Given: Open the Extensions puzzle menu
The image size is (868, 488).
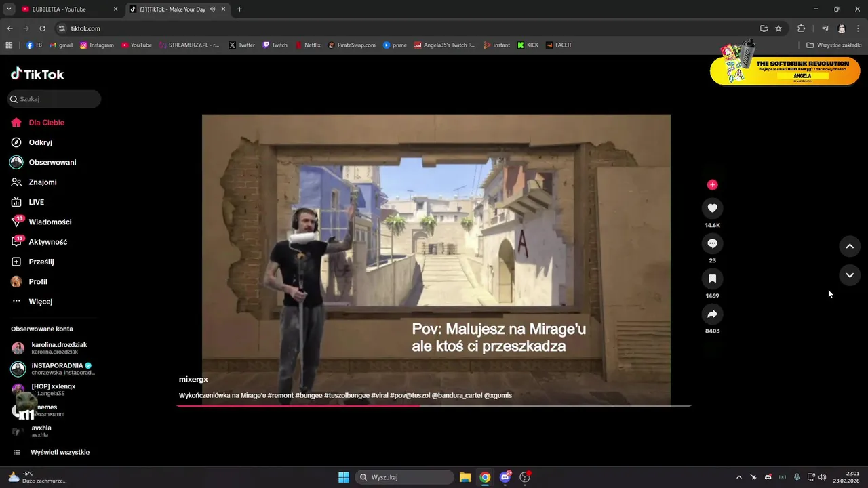Looking at the screenshot, I should coord(801,28).
